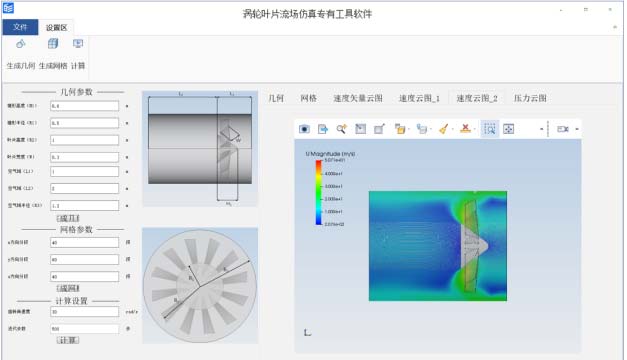This screenshot has height=360, width=627.
Task: Open the small toolbar overflow arrow
Action: pos(541,129)
